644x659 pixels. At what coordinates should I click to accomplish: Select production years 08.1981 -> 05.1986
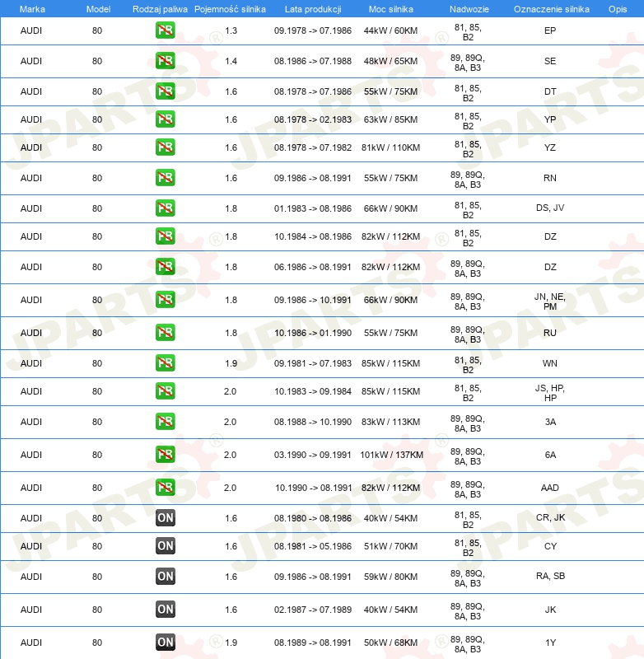point(313,546)
